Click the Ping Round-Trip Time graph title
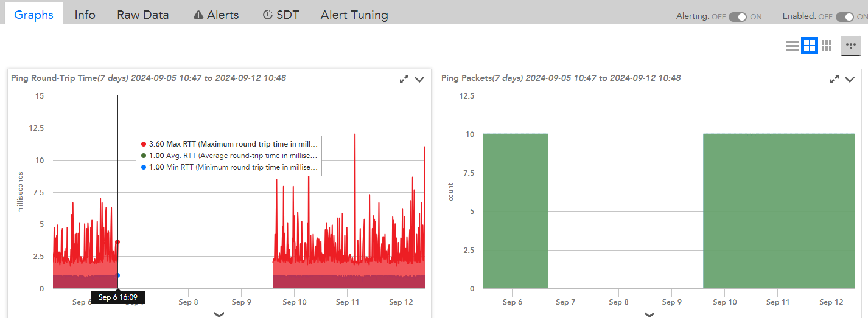This screenshot has height=318, width=868. coord(54,78)
